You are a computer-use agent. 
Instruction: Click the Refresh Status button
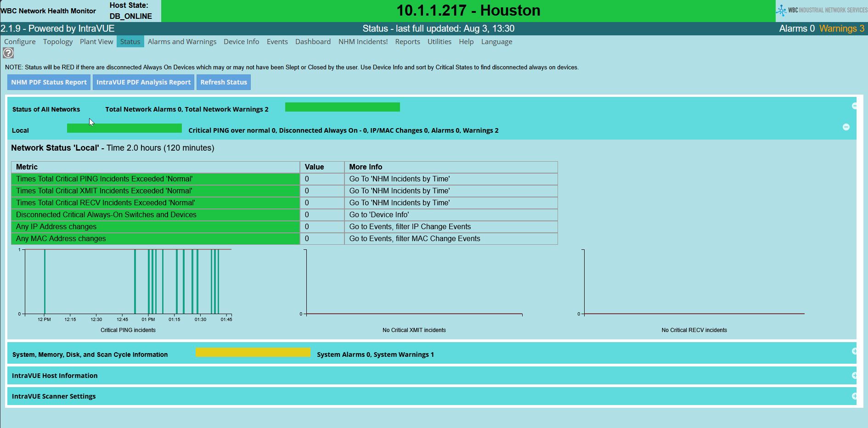coord(224,82)
